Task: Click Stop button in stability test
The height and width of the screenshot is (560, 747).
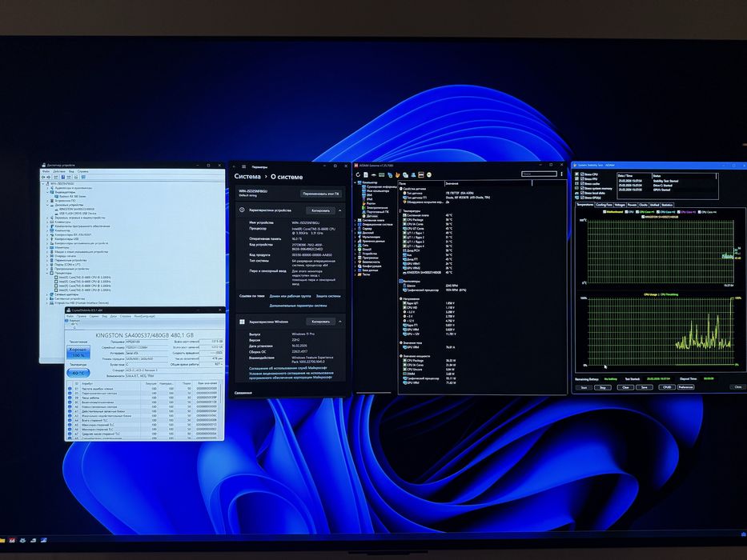Action: pyautogui.click(x=603, y=388)
